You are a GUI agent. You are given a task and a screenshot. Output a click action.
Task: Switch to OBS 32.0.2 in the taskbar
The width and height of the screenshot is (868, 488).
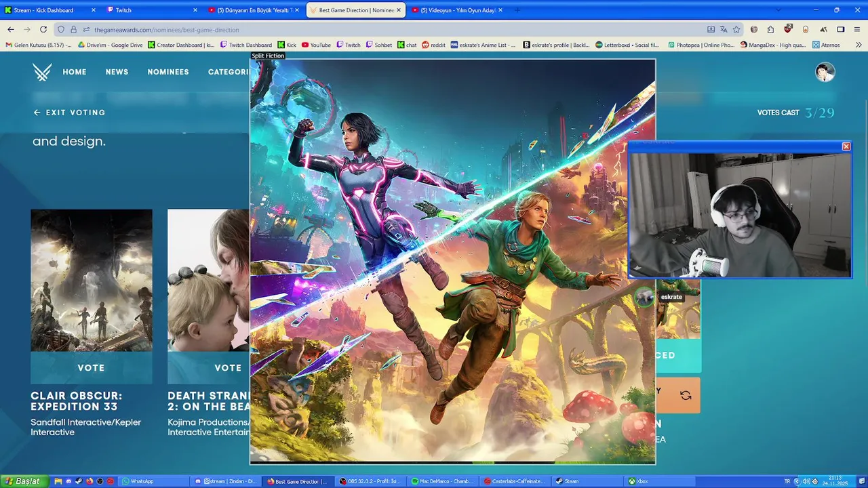tap(371, 481)
